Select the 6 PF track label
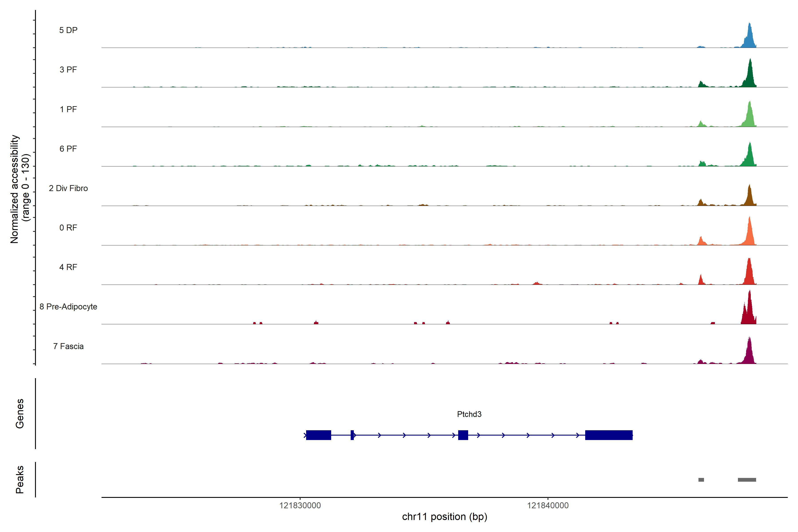 pos(68,149)
